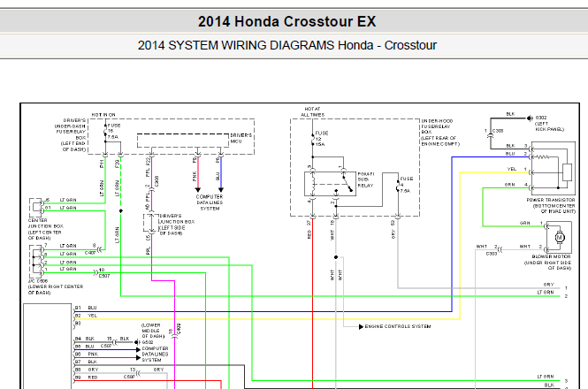Click the PGM-FI sub relay switch symbol

click(x=347, y=181)
